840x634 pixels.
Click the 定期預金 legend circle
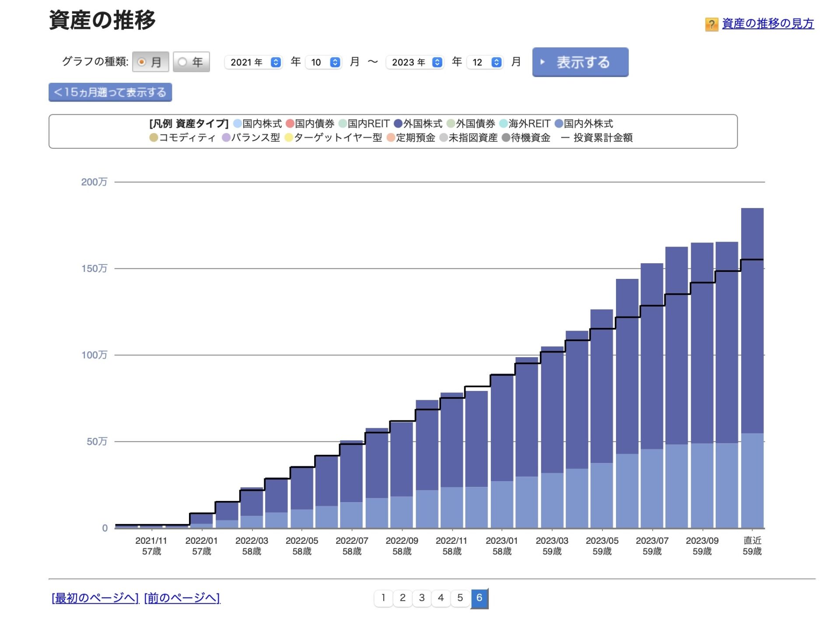pos(391,138)
